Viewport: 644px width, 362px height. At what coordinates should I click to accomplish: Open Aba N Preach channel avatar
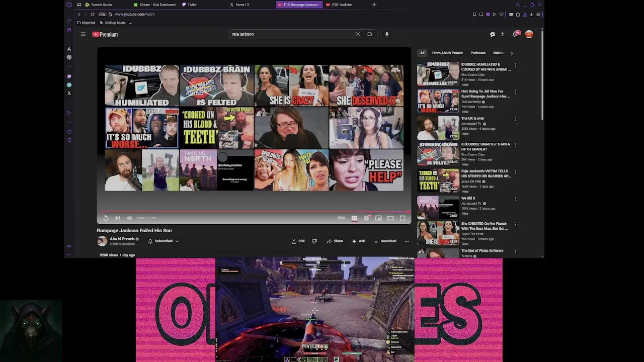(102, 241)
